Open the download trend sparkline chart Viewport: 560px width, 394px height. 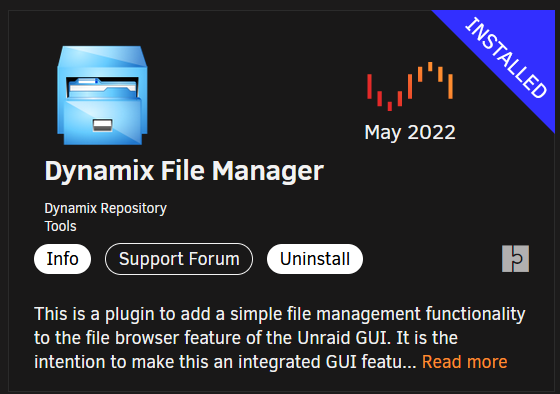tap(410, 86)
